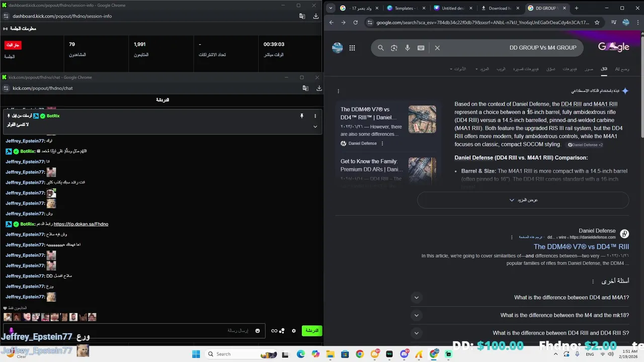Screen dimensions: 644x362
Task: Open Chrome three-dot menu
Action: (637, 23)
